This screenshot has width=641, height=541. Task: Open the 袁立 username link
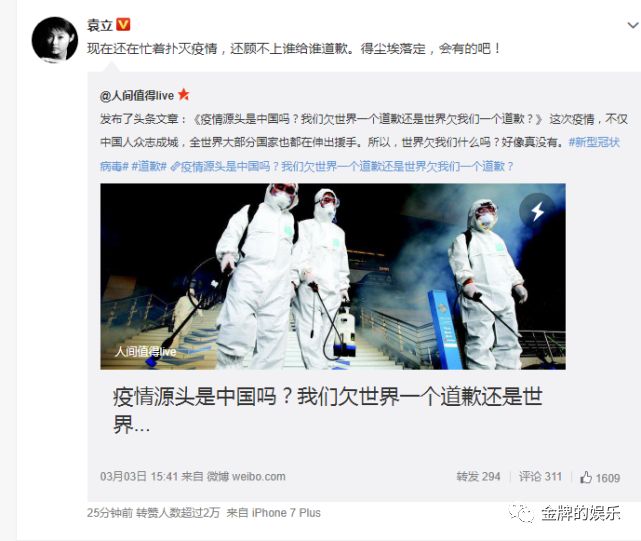click(100, 25)
